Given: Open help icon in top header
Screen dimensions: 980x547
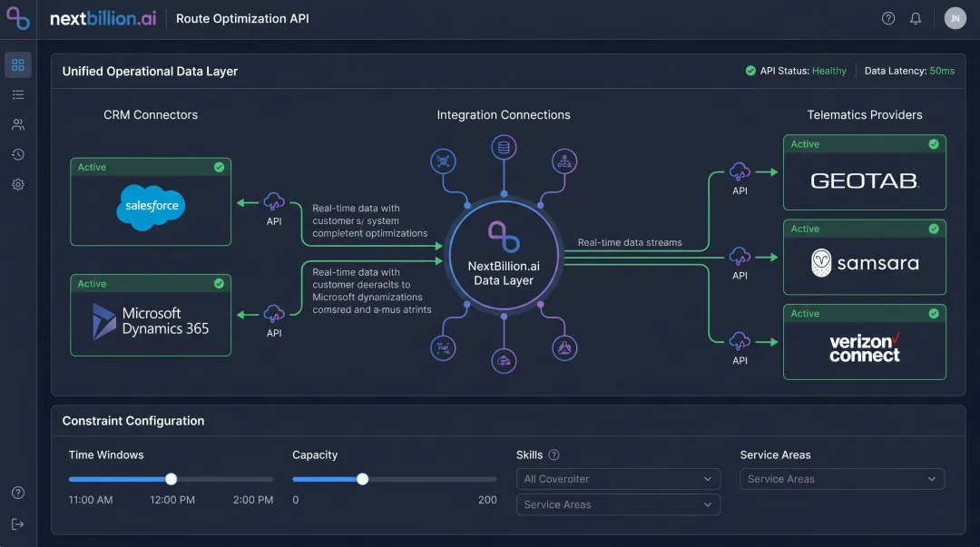Looking at the screenshot, I should (888, 18).
